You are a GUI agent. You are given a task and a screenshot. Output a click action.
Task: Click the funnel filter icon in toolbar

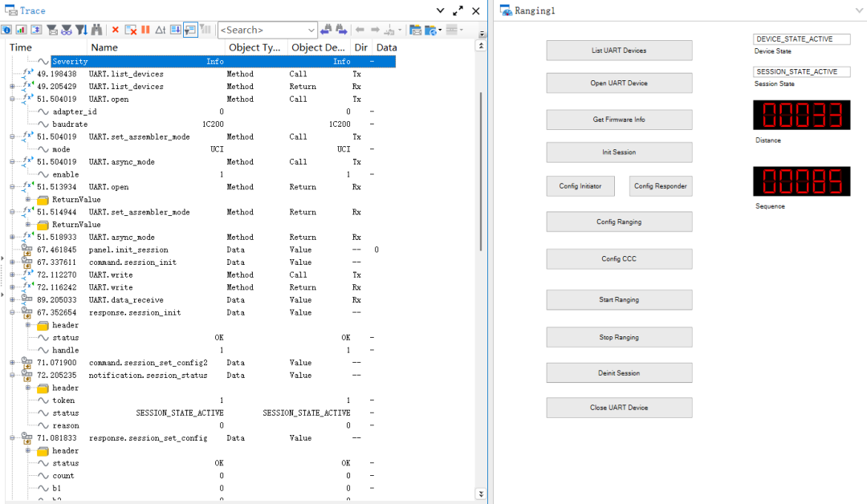(81, 30)
